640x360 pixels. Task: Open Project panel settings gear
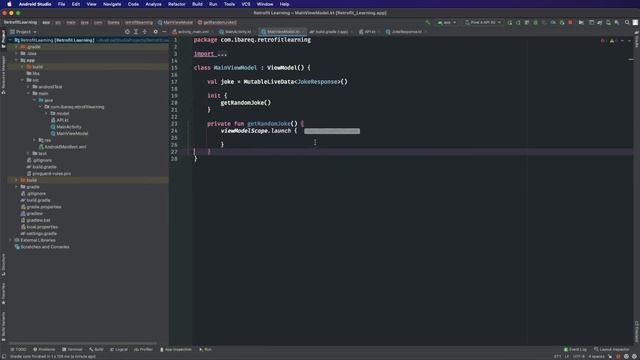(x=156, y=32)
